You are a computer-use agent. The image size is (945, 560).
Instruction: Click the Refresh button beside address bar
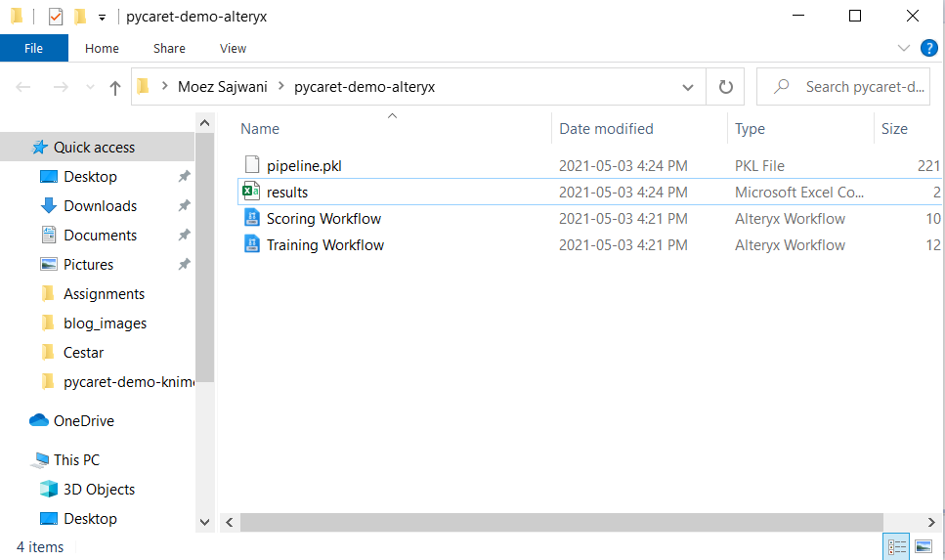pos(725,87)
